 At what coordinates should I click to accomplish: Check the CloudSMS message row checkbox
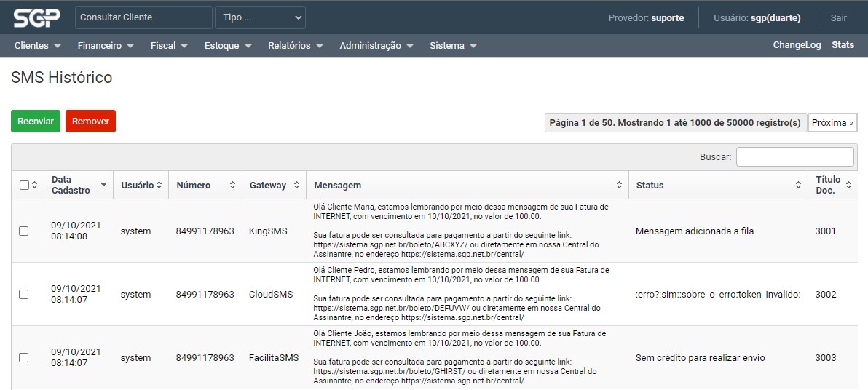coord(24,295)
